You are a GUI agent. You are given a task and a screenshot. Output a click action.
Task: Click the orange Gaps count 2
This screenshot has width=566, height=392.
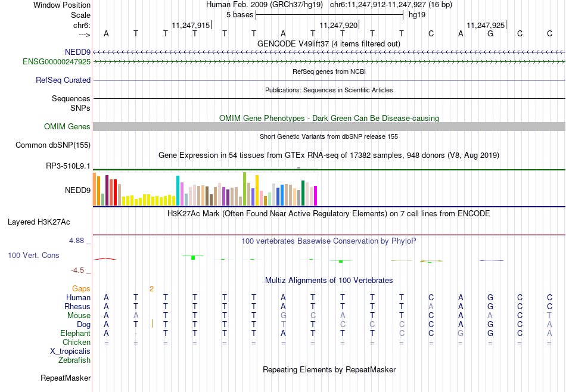151,288
